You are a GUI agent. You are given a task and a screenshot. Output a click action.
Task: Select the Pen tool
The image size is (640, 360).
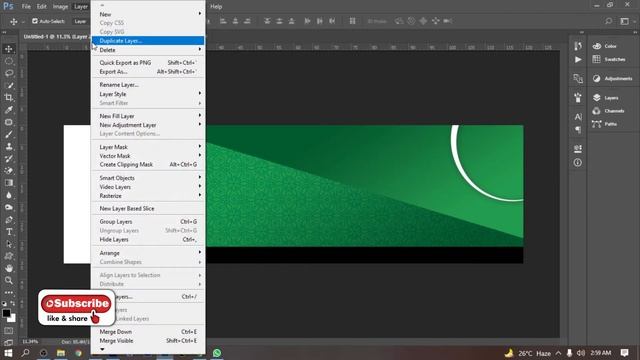pos(9,220)
